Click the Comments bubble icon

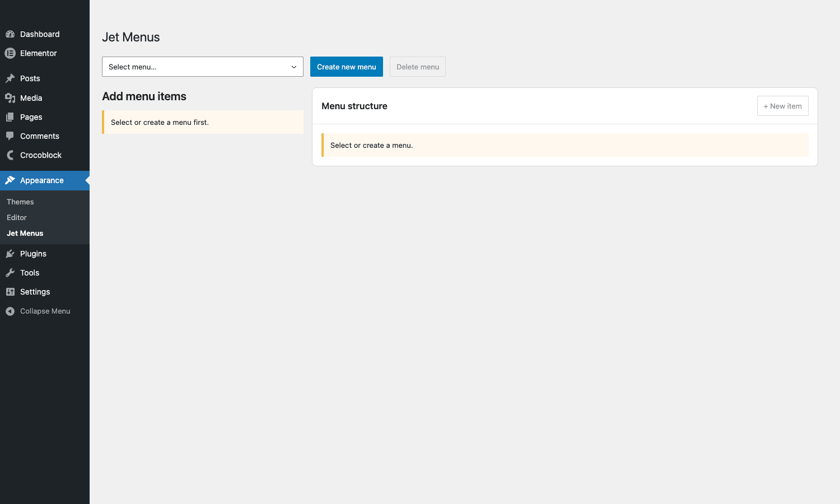point(10,136)
